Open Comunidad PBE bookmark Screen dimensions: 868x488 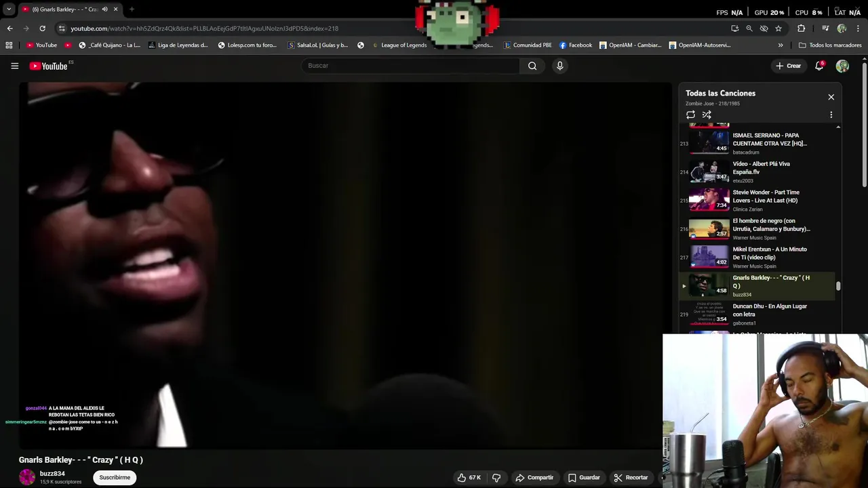(528, 45)
